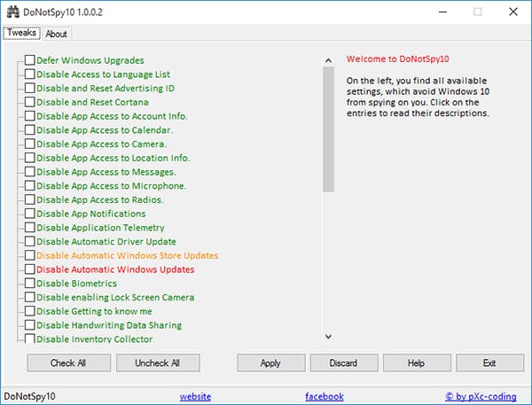Select the Tweaks tab
This screenshot has height=405, width=532.
click(21, 33)
